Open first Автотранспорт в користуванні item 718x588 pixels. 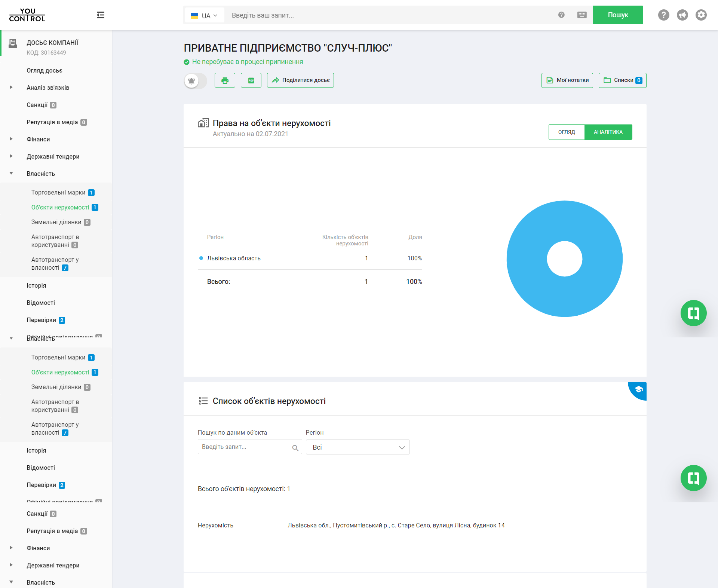(x=55, y=241)
